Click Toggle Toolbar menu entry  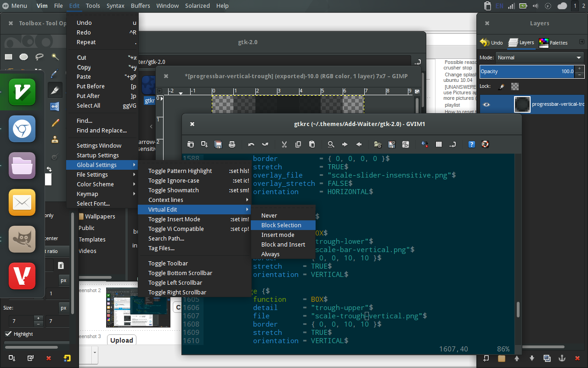pos(195,263)
